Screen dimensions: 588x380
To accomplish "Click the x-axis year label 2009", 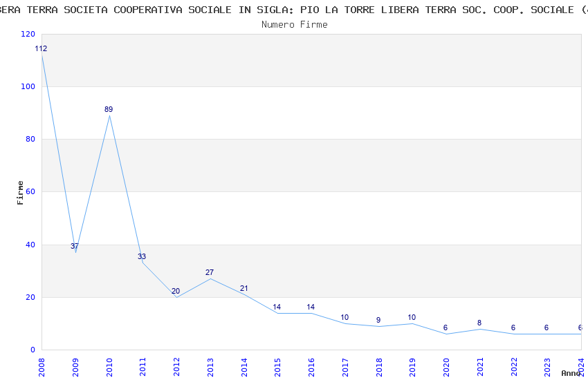I will (x=75, y=367).
